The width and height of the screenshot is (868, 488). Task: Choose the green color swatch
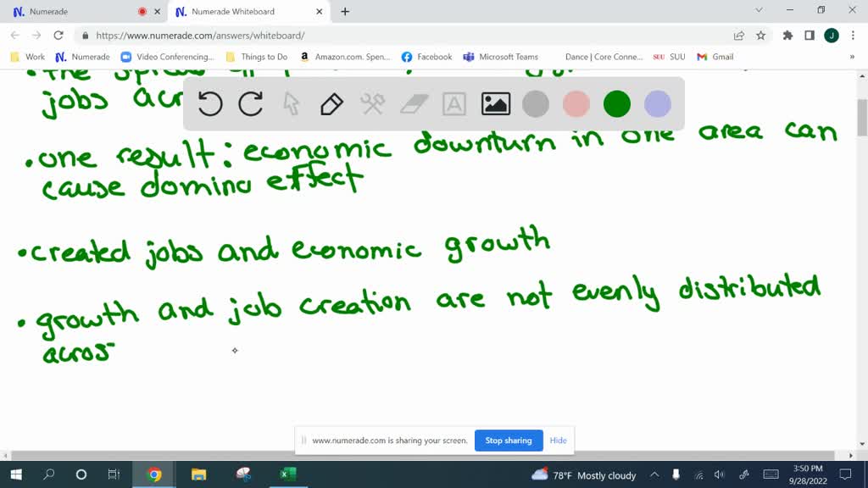[617, 104]
